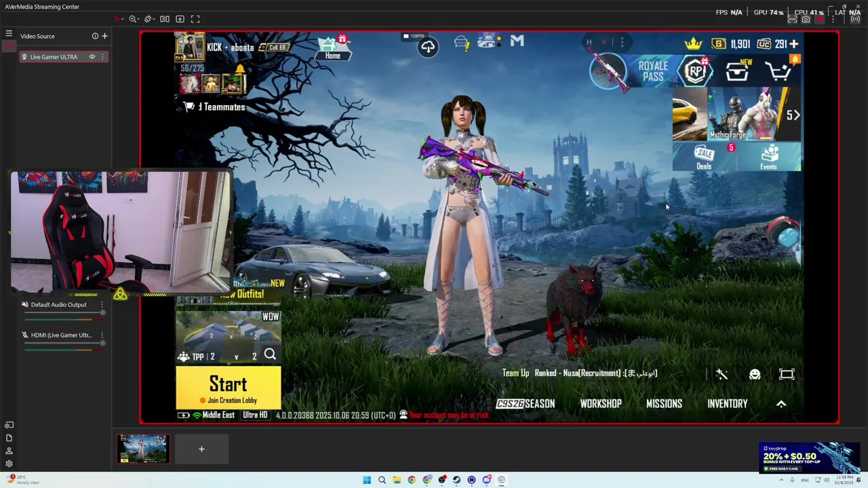Click the TPP mode selector label
This screenshot has height=488, width=868.
(198, 357)
